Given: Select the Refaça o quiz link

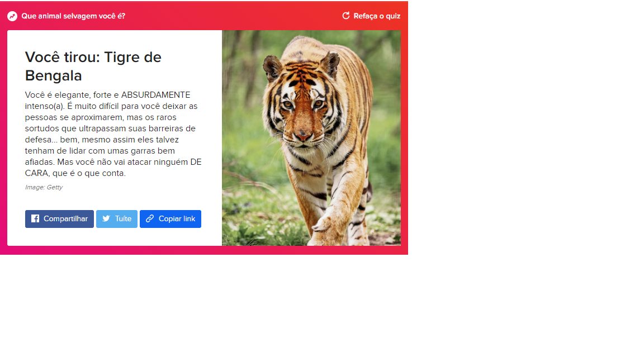Looking at the screenshot, I should pyautogui.click(x=371, y=16).
